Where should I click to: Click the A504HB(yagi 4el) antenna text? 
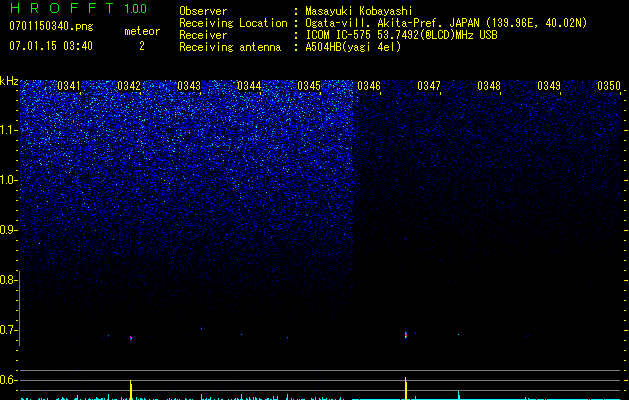(x=353, y=47)
